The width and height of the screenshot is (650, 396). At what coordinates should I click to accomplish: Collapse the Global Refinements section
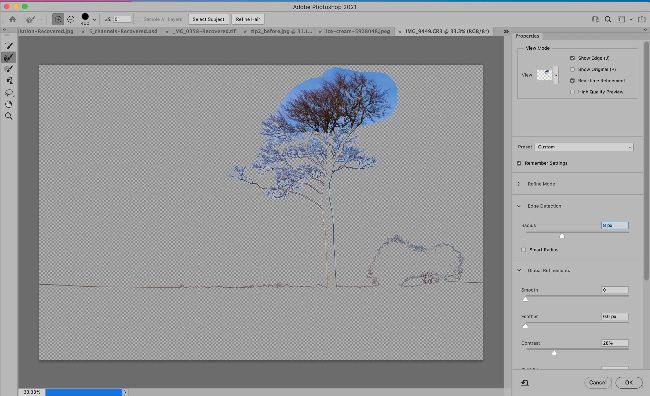pyautogui.click(x=519, y=270)
